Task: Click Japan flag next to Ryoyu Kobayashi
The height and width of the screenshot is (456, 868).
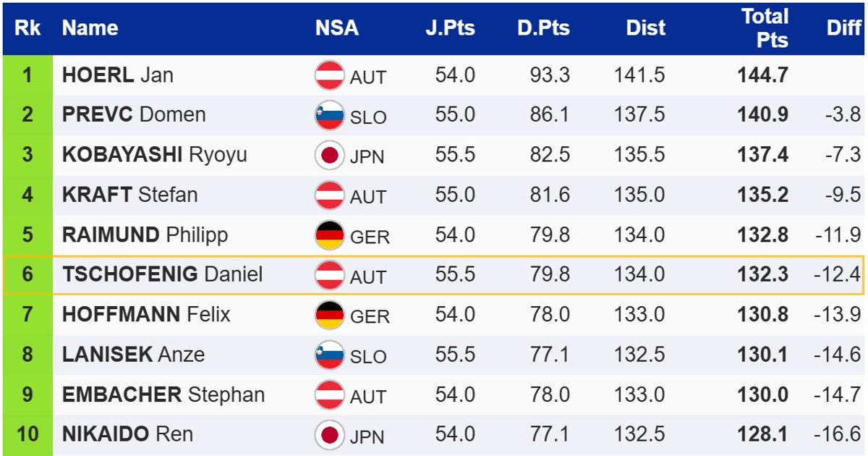Action: coord(329,155)
